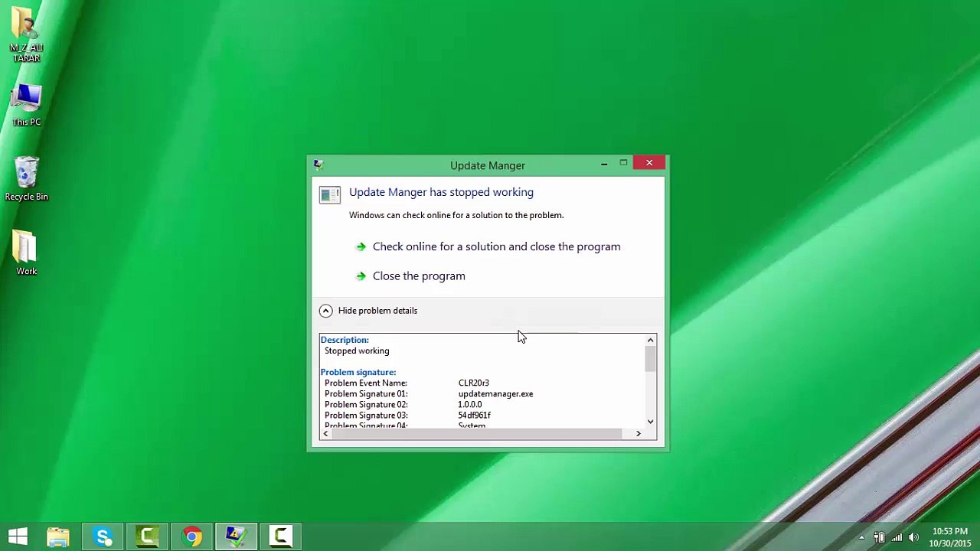Click the 'updatemanager.exe' signature value
This screenshot has width=980, height=551.
(x=495, y=394)
